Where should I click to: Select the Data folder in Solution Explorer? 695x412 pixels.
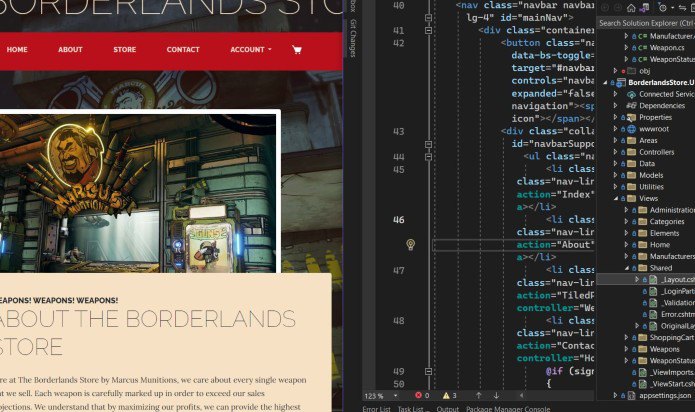point(647,163)
